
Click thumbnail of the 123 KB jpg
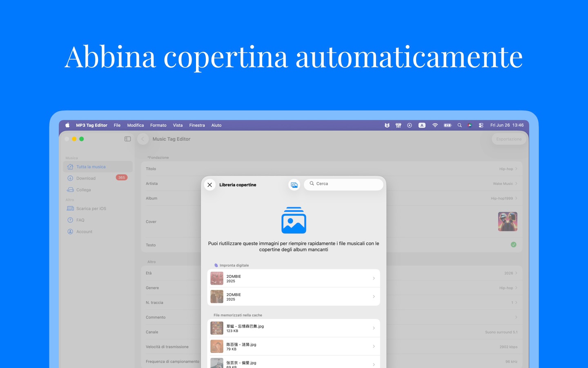[217, 328]
